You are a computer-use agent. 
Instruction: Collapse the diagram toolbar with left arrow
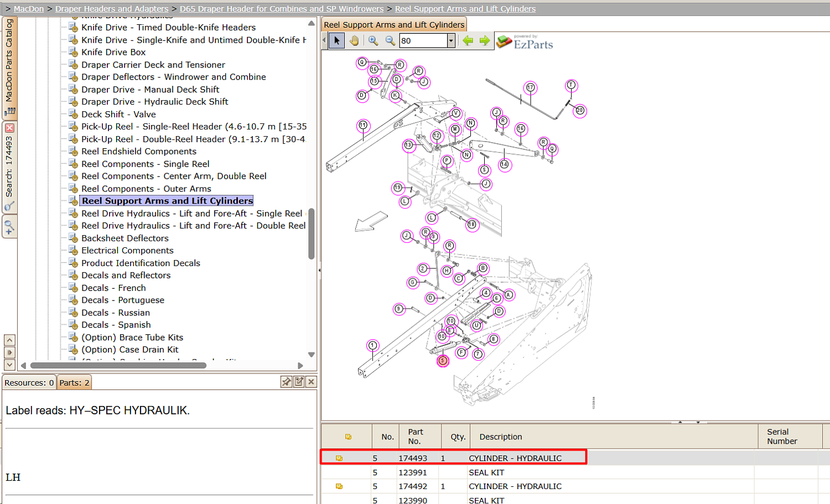[x=324, y=40]
